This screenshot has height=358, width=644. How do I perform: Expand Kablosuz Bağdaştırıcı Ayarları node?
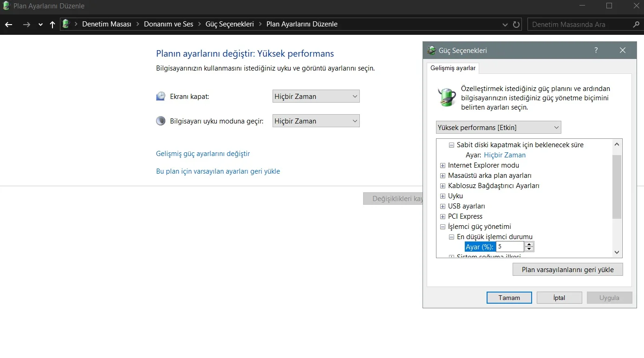pyautogui.click(x=443, y=186)
